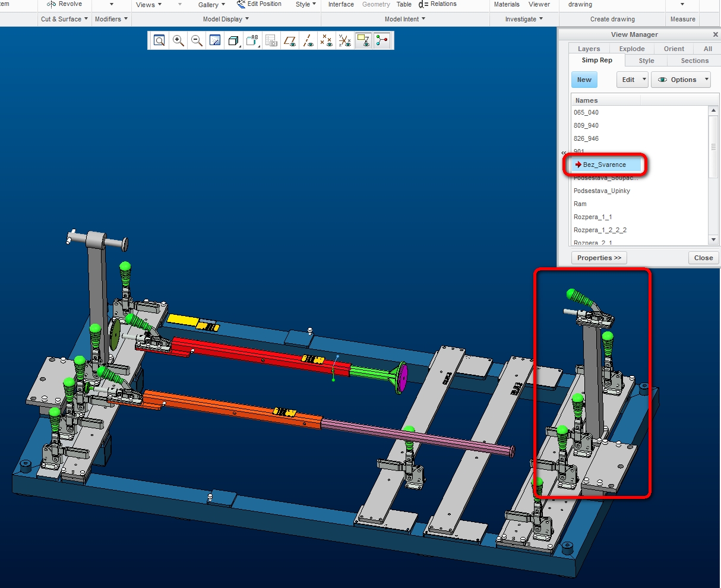Switch to the Simp Rep tab
Screen dimensions: 721x588
click(597, 60)
